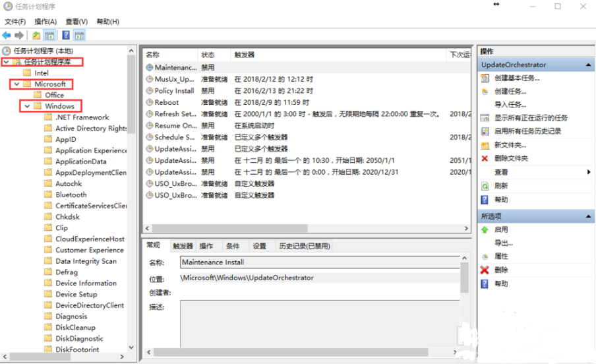
Task: Open the 查看(V) menu
Action: (x=76, y=22)
